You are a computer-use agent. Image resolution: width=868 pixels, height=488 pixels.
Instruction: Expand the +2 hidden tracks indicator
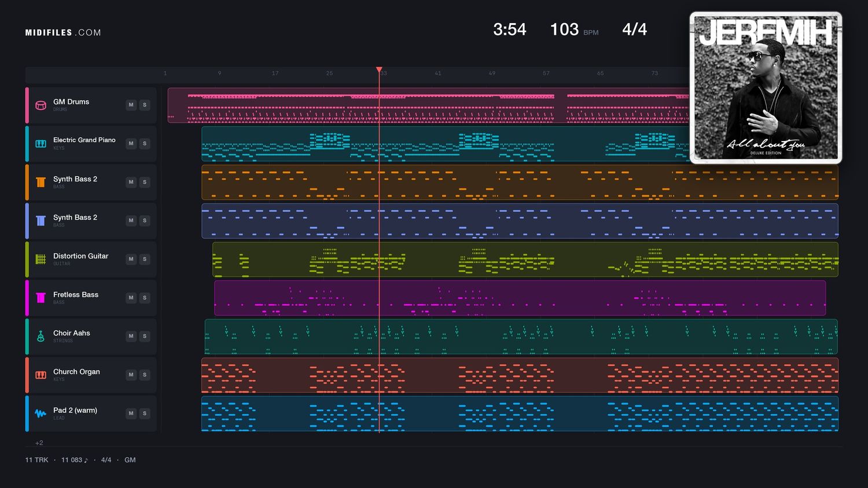coord(39,443)
